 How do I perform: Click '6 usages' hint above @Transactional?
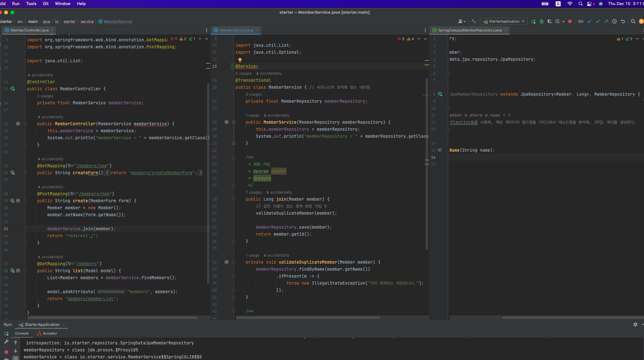point(243,73)
